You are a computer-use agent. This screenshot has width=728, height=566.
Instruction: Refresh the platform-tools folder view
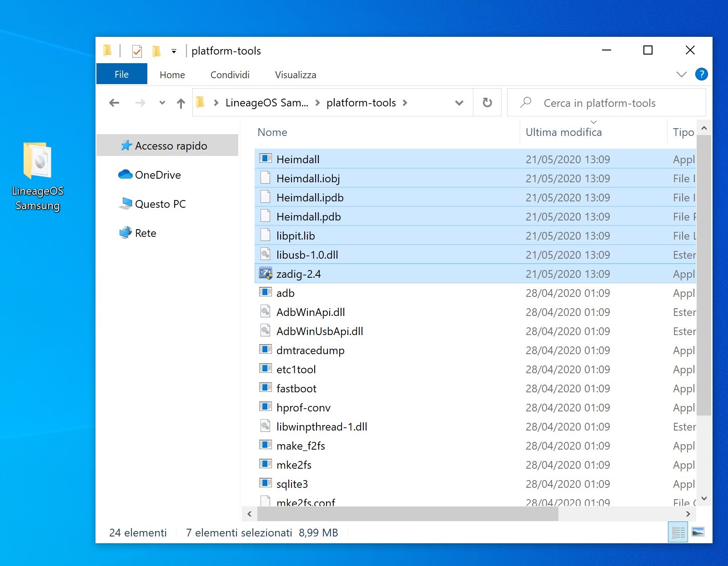(x=487, y=103)
